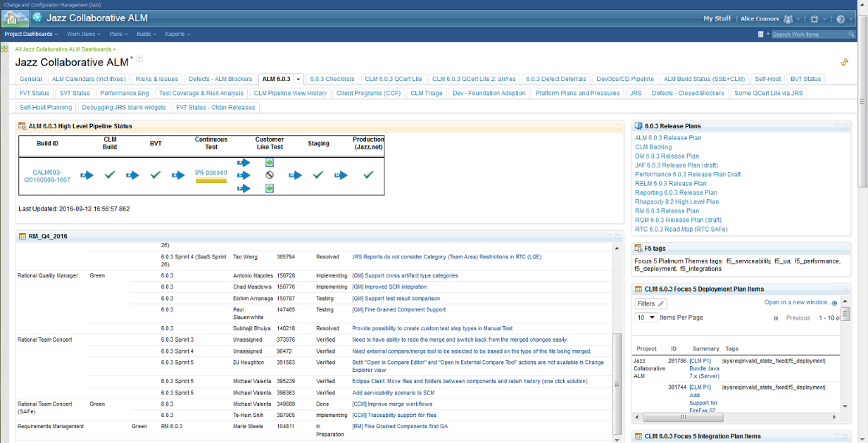
Task: Switch to the General tab
Action: tap(31, 79)
